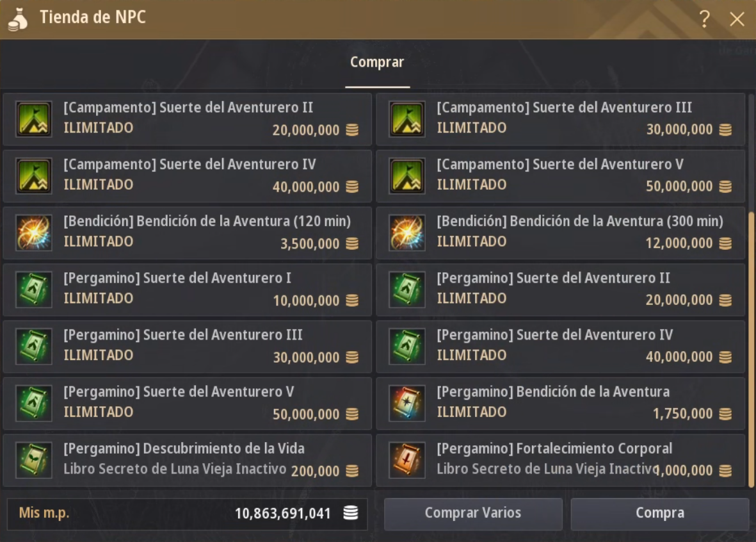Select Campamento Suerte del Aventurero III item
Image resolution: width=756 pixels, height=542 pixels.
(x=560, y=119)
